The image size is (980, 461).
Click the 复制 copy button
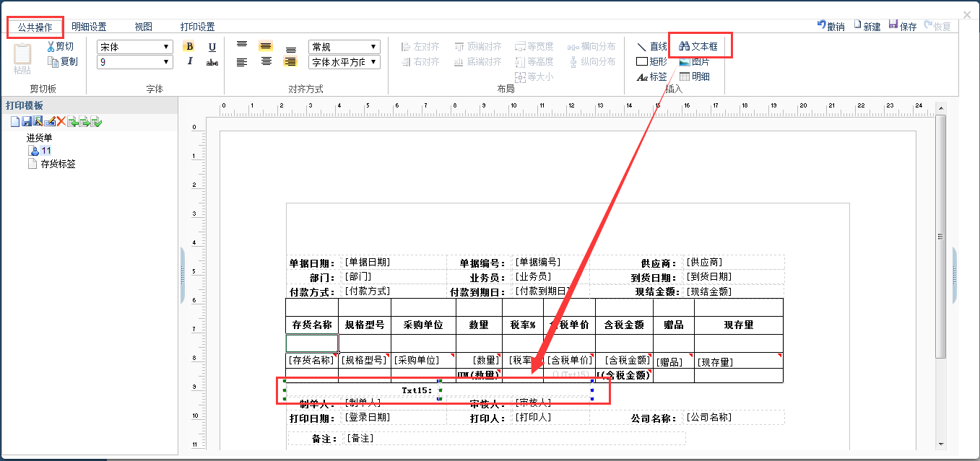coord(62,61)
